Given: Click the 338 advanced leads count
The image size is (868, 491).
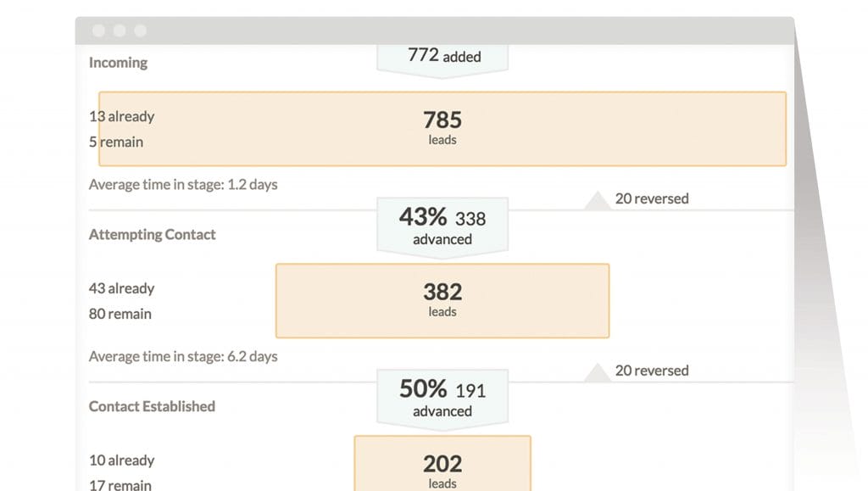Looking at the screenshot, I should tap(470, 218).
